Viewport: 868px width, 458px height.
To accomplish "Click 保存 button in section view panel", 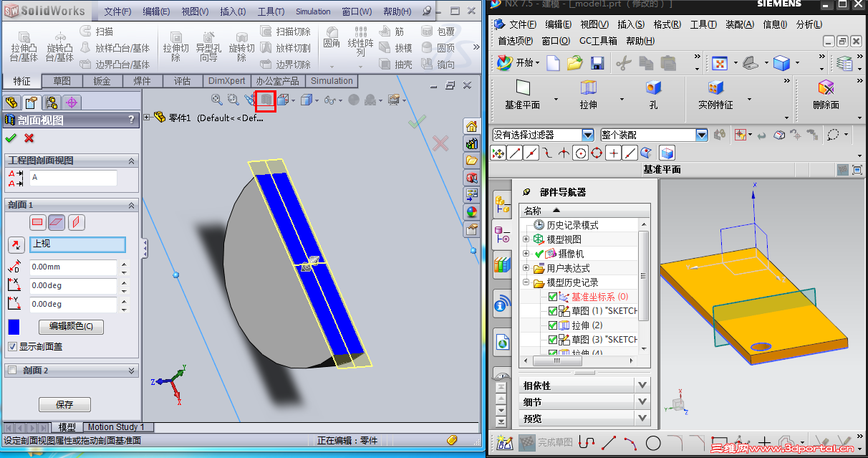I will point(64,404).
